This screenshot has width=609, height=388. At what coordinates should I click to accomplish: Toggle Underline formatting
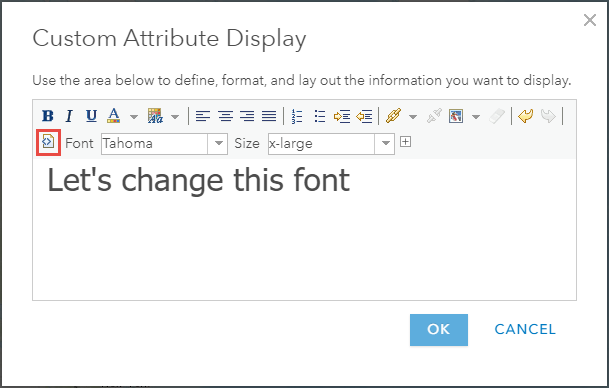[x=91, y=116]
